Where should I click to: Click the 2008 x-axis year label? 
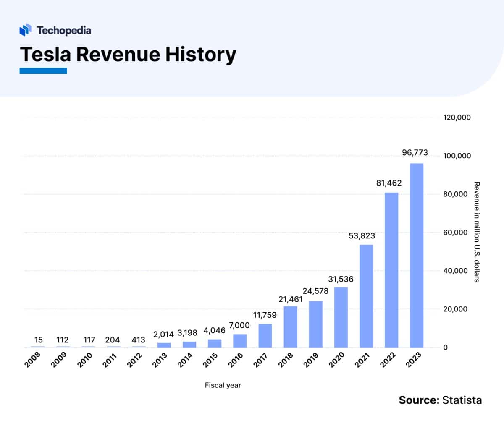coord(32,360)
